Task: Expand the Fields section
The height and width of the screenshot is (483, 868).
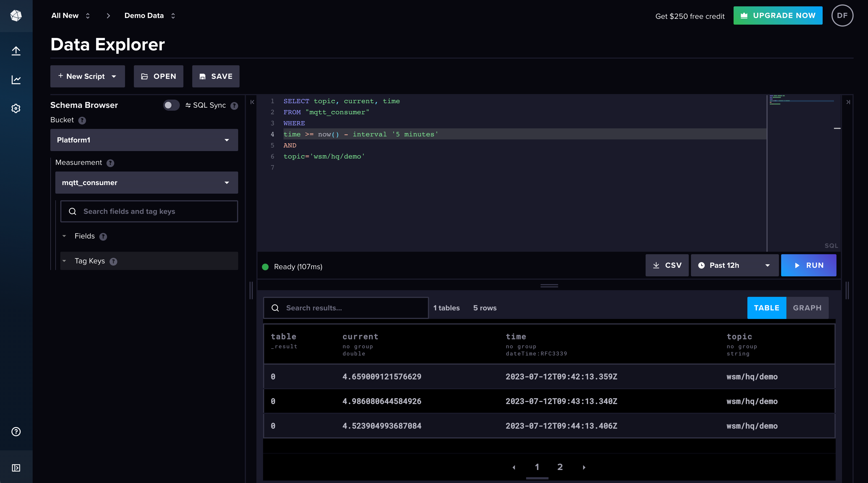Action: (x=85, y=236)
